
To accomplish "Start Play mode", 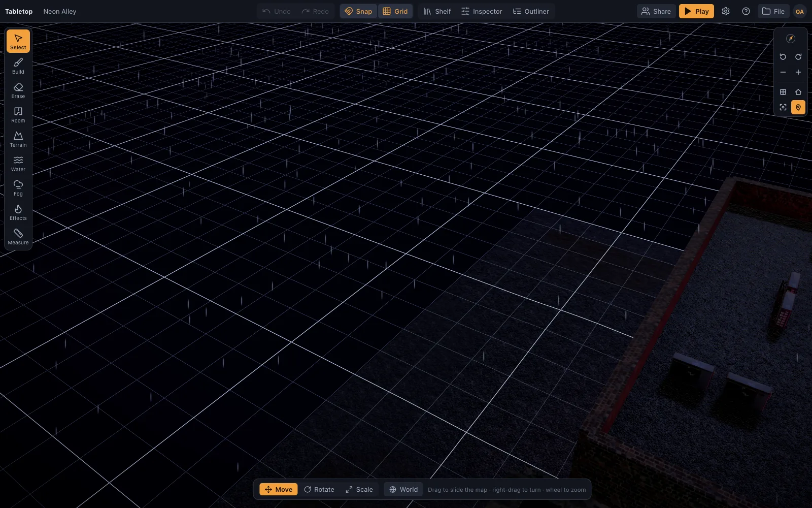I will point(696,11).
